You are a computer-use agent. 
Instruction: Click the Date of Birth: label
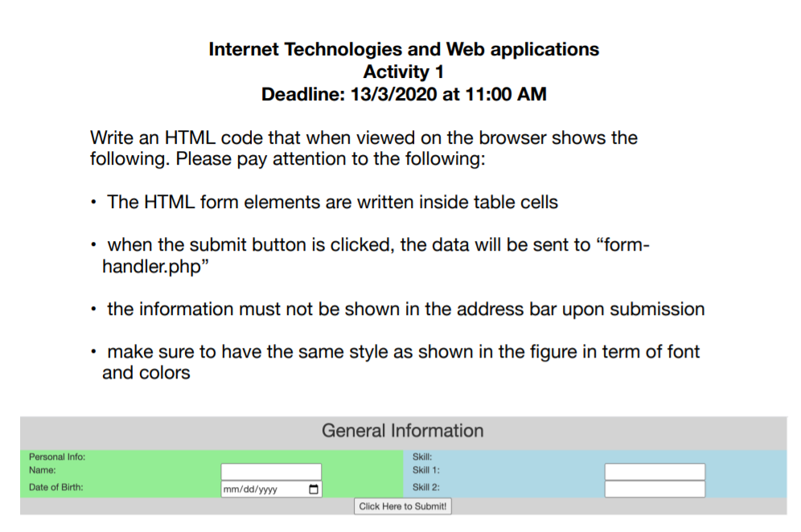coord(50,488)
